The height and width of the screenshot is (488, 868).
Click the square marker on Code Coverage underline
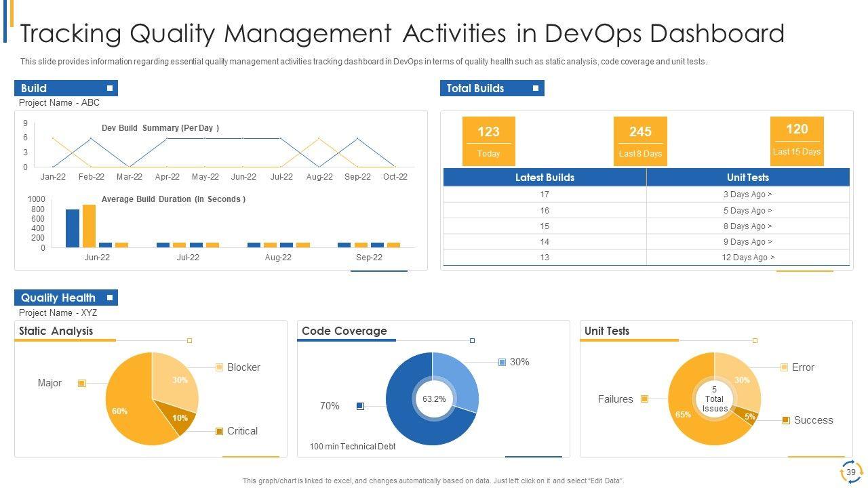(473, 340)
